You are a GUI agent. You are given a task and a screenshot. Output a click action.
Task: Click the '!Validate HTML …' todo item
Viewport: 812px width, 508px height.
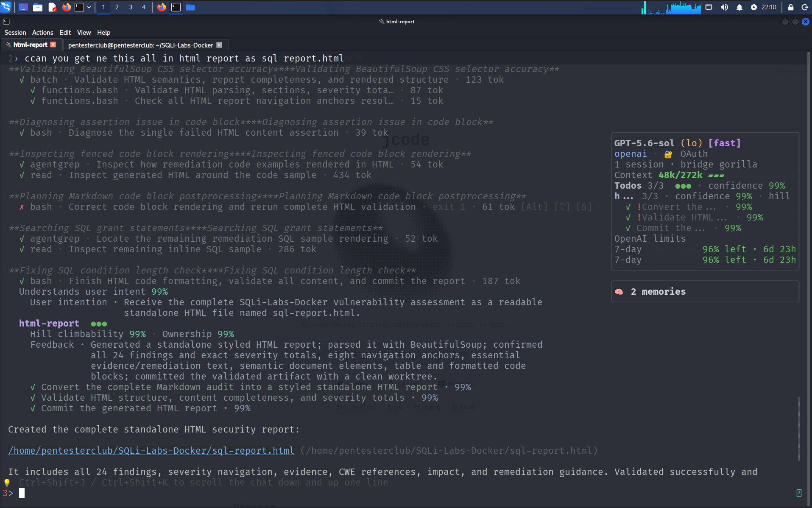(681, 218)
